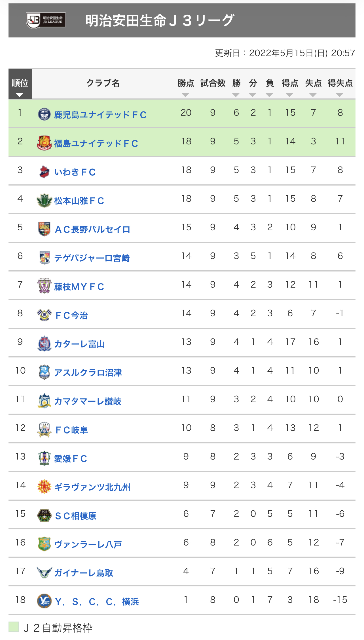Sort table by 得点 column arrow
The image size is (364, 640).
[x=289, y=95]
